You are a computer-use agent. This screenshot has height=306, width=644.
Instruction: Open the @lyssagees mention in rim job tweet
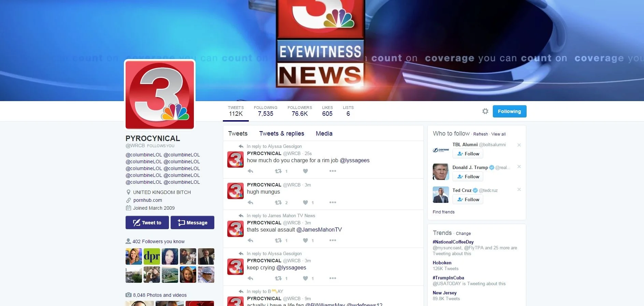pyautogui.click(x=355, y=161)
